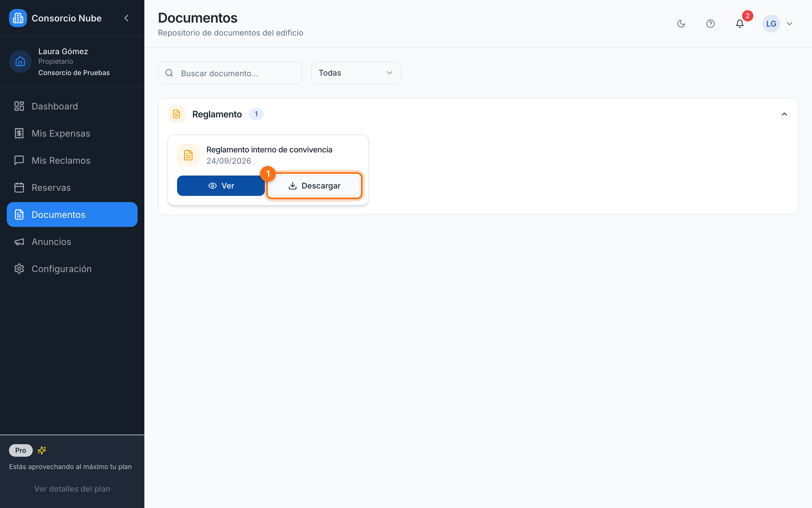Open notifications bell with 2 alerts

tap(740, 24)
